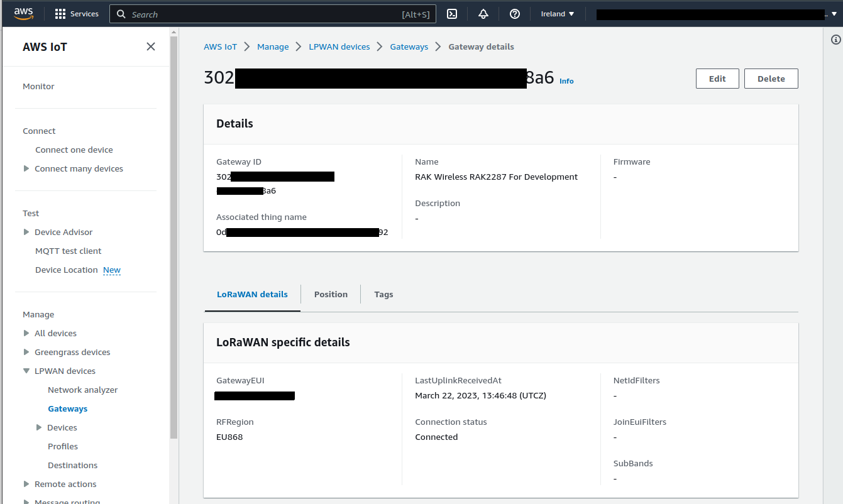Open the Services grid menu
The height and width of the screenshot is (504, 843).
[60, 14]
